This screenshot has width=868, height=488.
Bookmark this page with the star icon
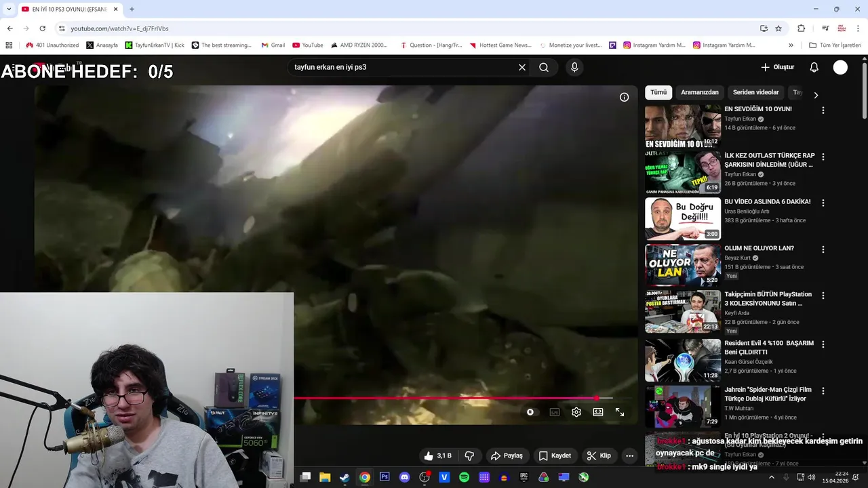click(x=778, y=28)
